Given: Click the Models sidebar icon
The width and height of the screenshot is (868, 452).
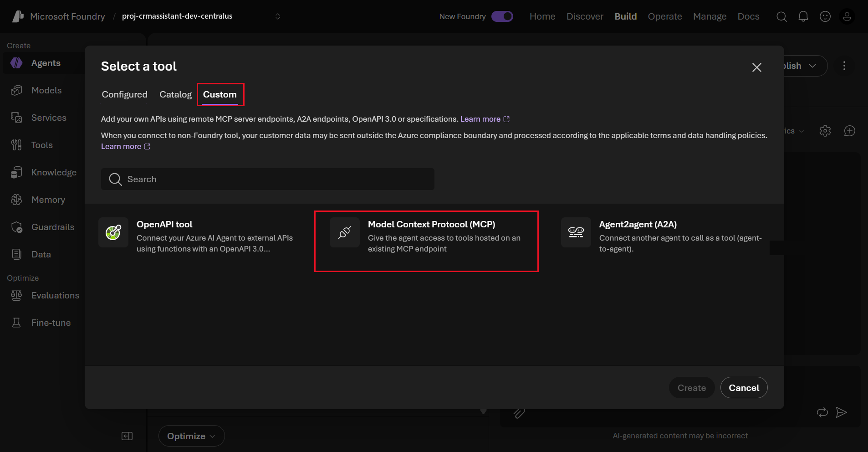Looking at the screenshot, I should click(x=16, y=90).
